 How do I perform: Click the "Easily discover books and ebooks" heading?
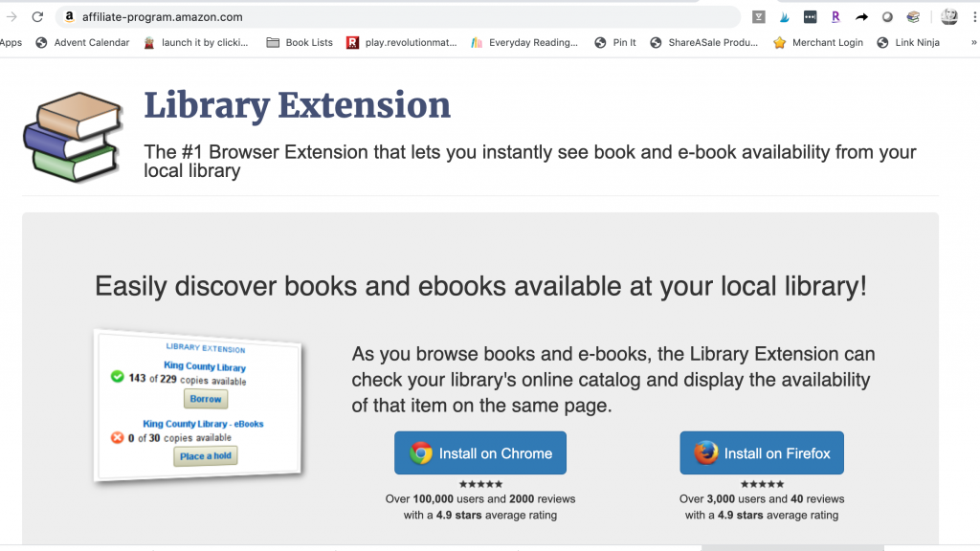[480, 286]
